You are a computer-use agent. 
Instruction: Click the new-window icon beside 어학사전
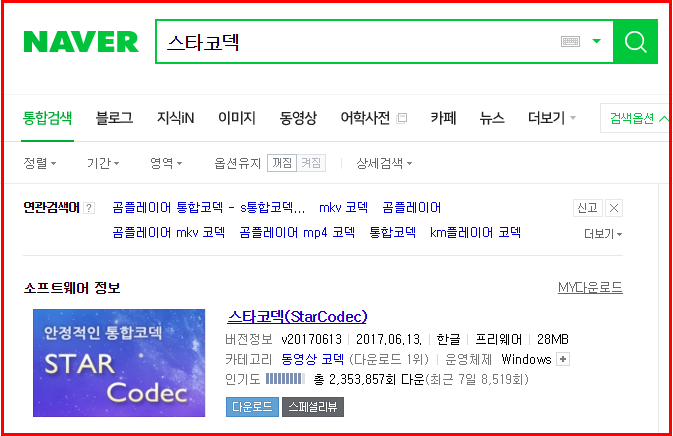[x=402, y=118]
